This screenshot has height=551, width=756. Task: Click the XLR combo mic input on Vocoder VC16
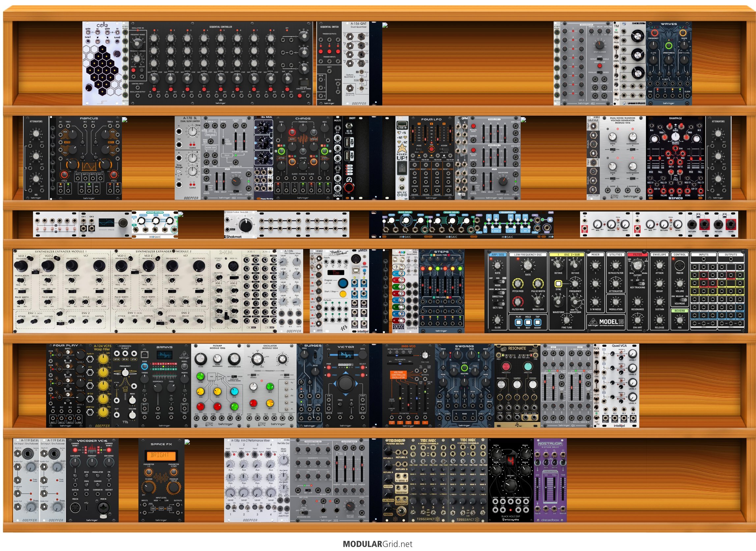[x=103, y=507]
